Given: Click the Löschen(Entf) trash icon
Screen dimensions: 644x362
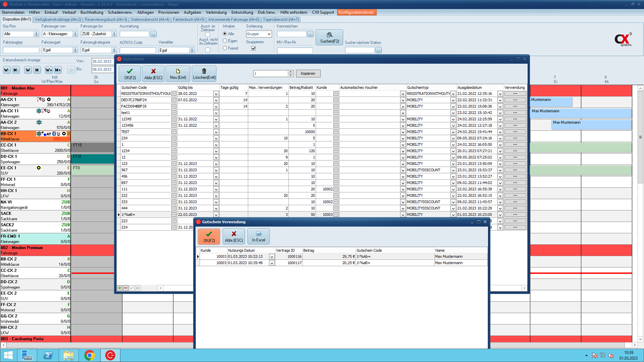Looking at the screenshot, I should pyautogui.click(x=204, y=71).
